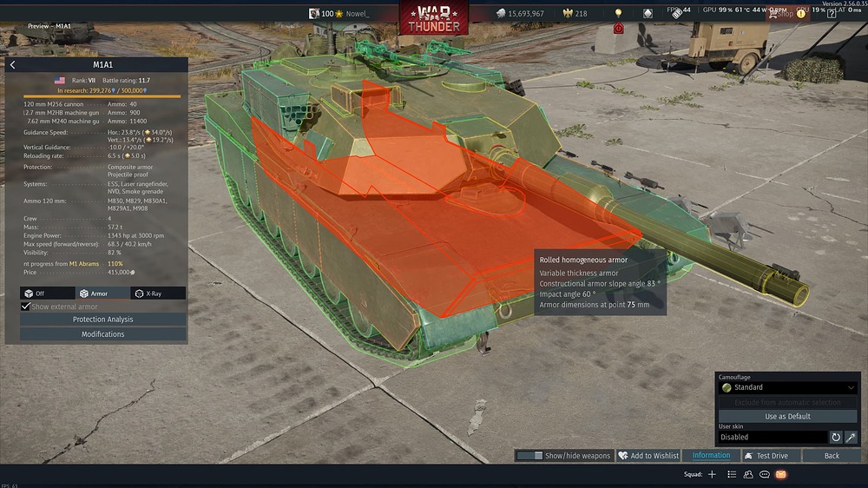The width and height of the screenshot is (868, 488).
Task: Click the M1 Abrams link
Action: click(84, 264)
